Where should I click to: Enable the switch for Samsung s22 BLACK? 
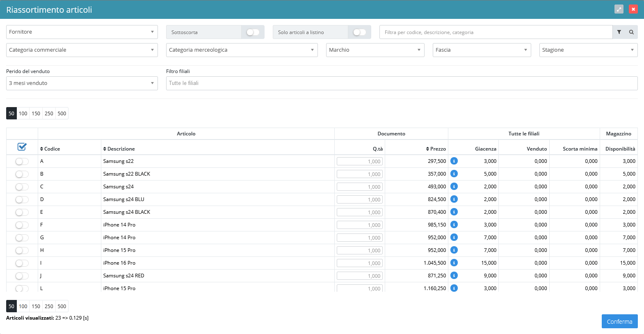[x=22, y=174]
